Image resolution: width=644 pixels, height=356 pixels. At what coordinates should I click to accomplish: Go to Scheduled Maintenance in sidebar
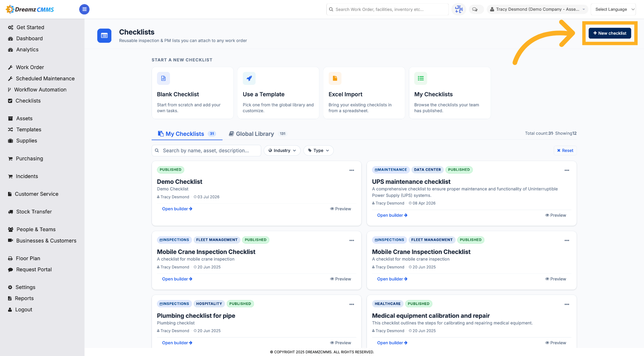click(x=45, y=79)
